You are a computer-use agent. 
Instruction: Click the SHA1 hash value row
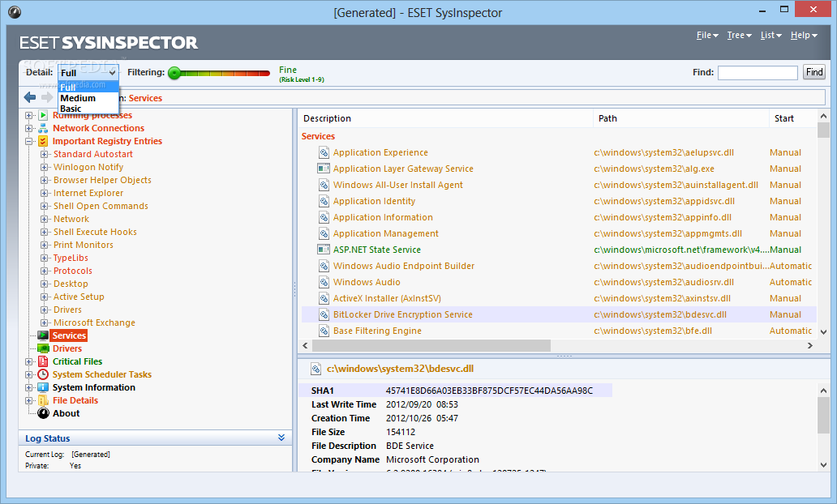tap(455, 391)
